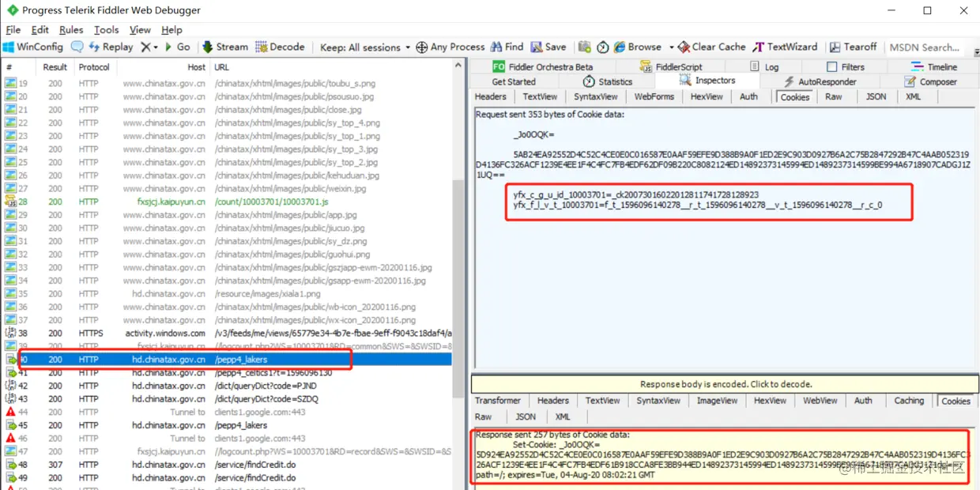The image size is (980, 490).
Task: Click the Fiddler title bar app icon
Action: click(x=12, y=10)
